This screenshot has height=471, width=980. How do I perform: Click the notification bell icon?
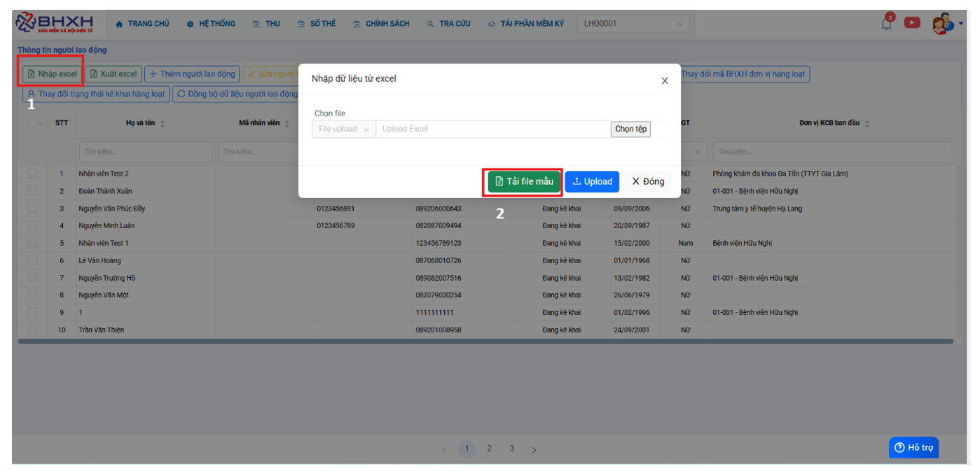coord(887,23)
